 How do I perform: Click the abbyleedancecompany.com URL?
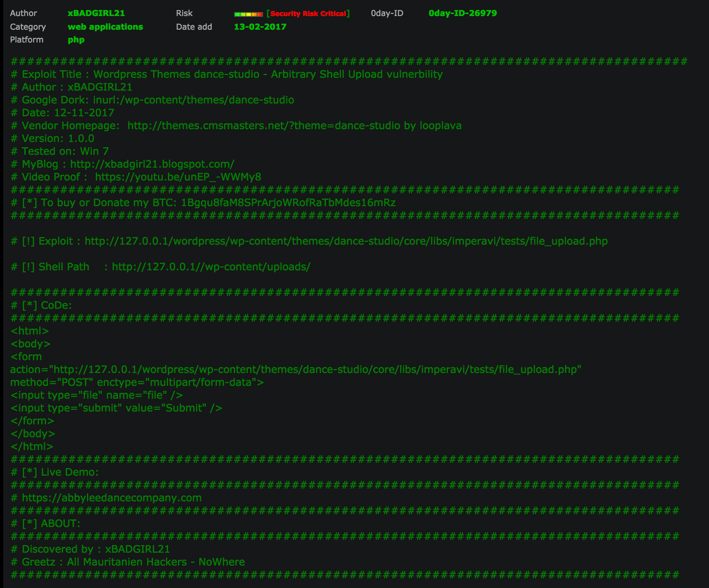click(x=111, y=498)
